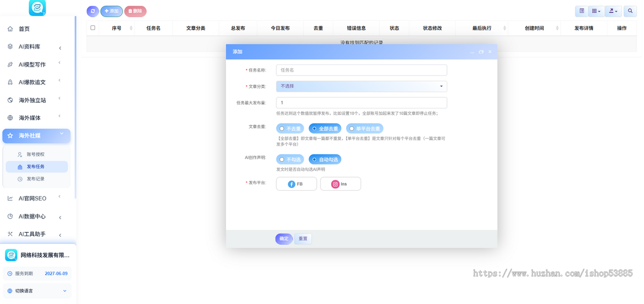Click the AI数据中心 pie chart icon
The height and width of the screenshot is (304, 644).
10,216
